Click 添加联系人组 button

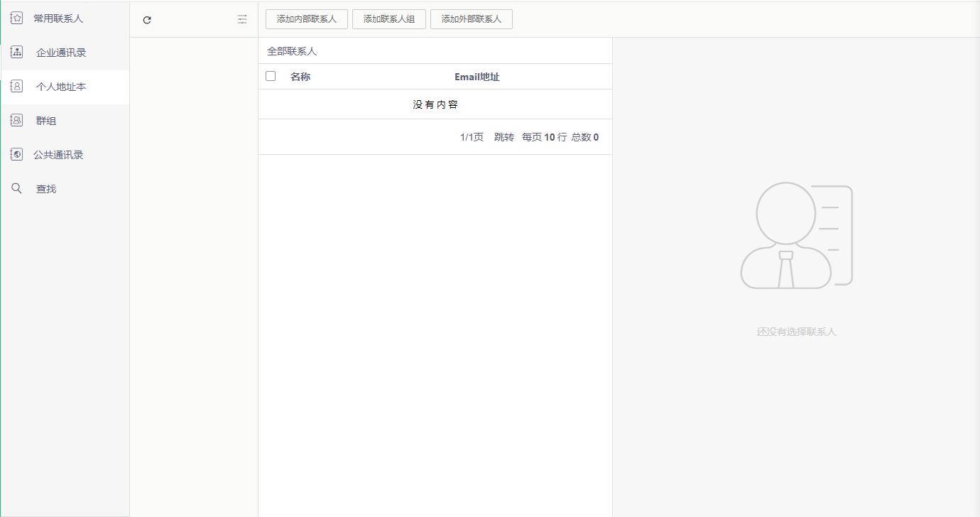coord(389,19)
